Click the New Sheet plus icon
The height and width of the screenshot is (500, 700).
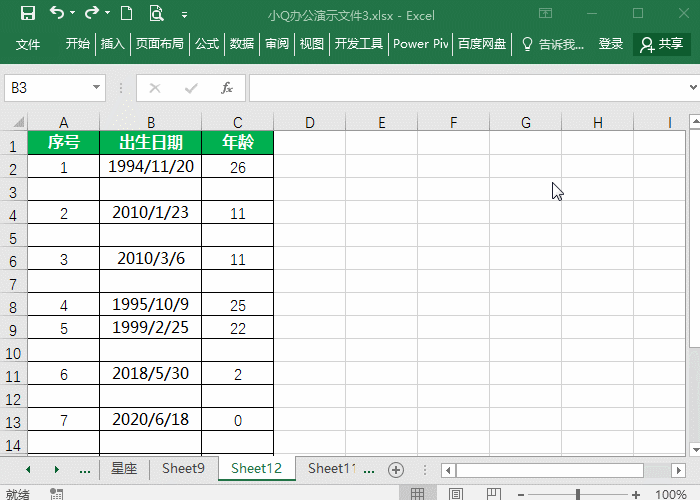[396, 470]
